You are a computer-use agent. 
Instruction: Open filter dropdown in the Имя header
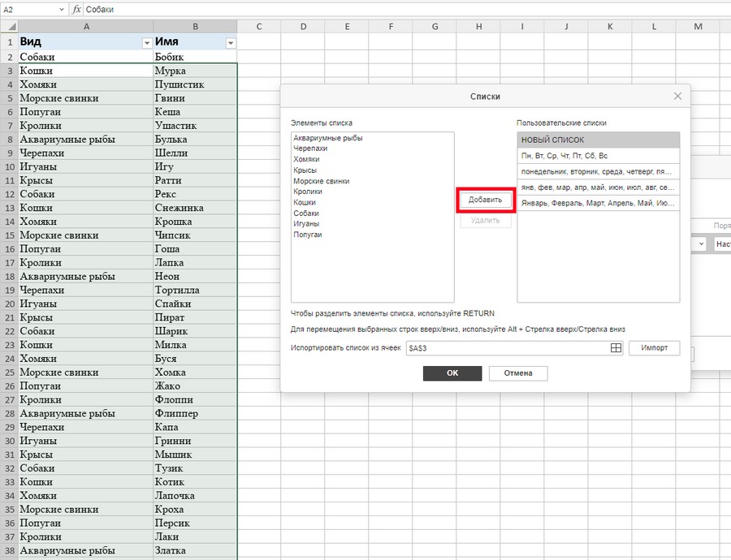pyautogui.click(x=231, y=42)
